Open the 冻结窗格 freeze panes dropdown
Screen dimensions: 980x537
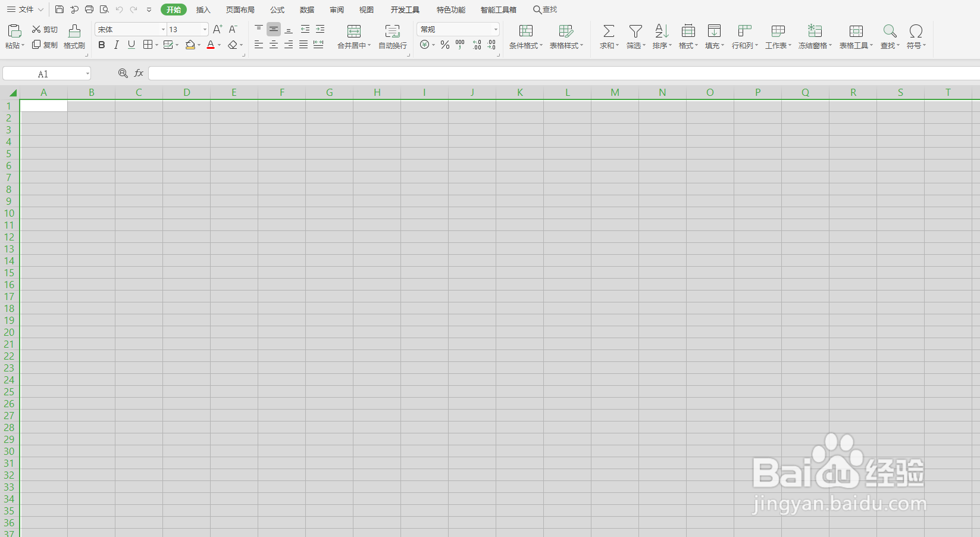pyautogui.click(x=815, y=36)
